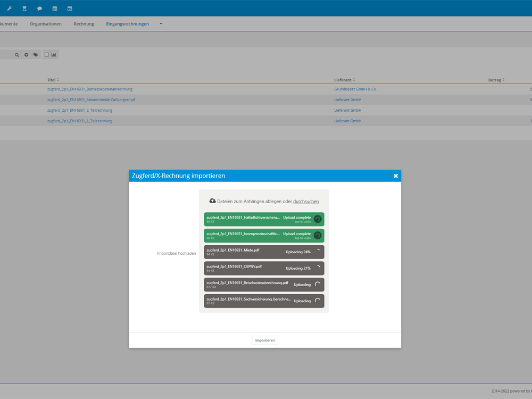Sort by the Betrag column

click(x=496, y=80)
